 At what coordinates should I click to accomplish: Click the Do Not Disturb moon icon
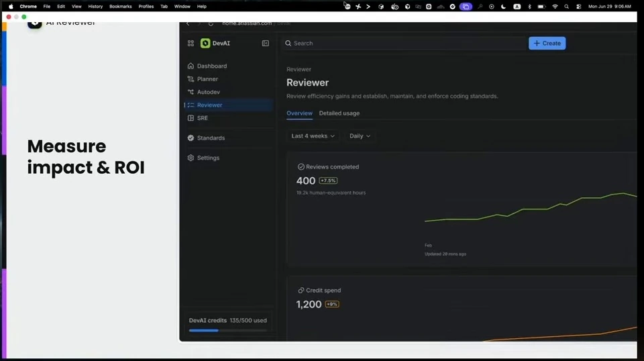(504, 7)
